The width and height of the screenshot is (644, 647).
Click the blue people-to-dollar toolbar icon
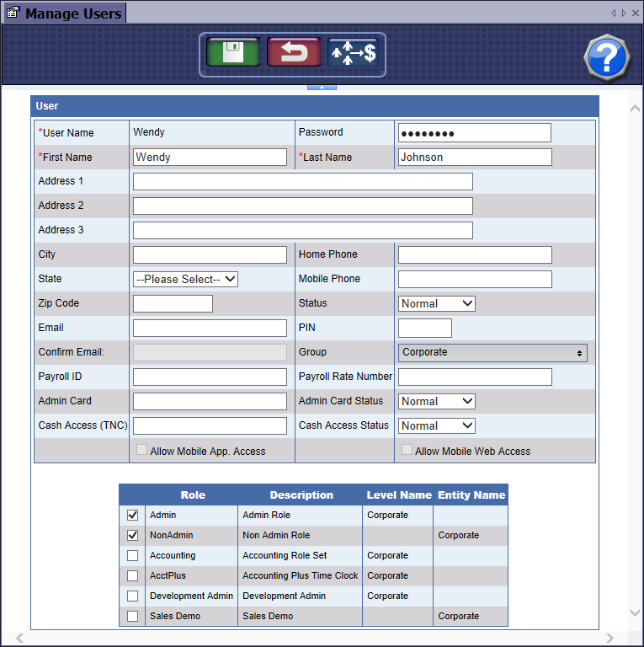[354, 52]
